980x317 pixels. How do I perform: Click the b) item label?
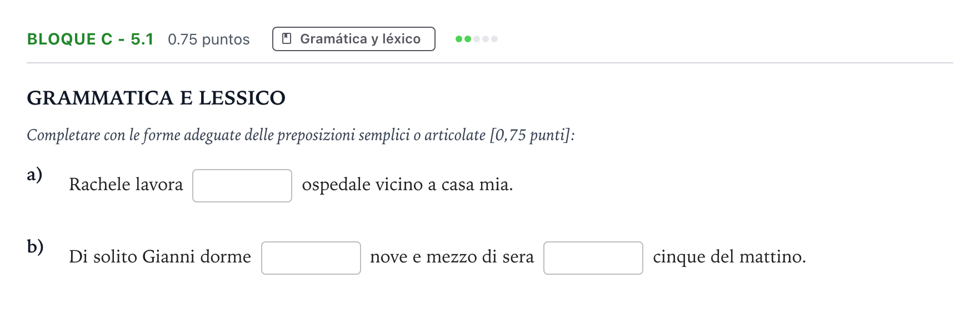point(35,246)
